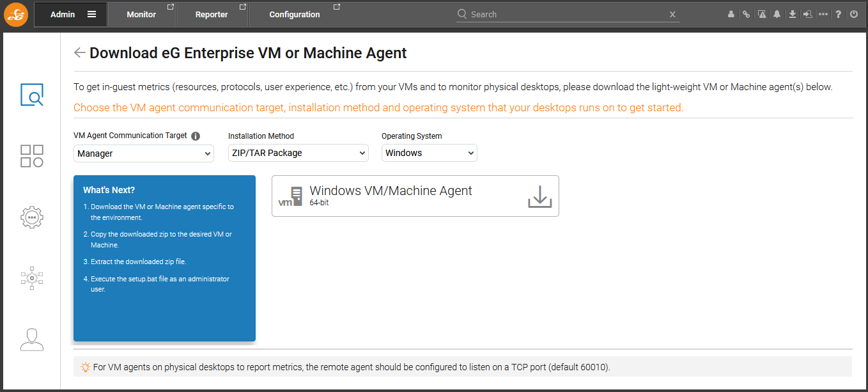
Task: Click the What's Next? heading
Action: 109,190
